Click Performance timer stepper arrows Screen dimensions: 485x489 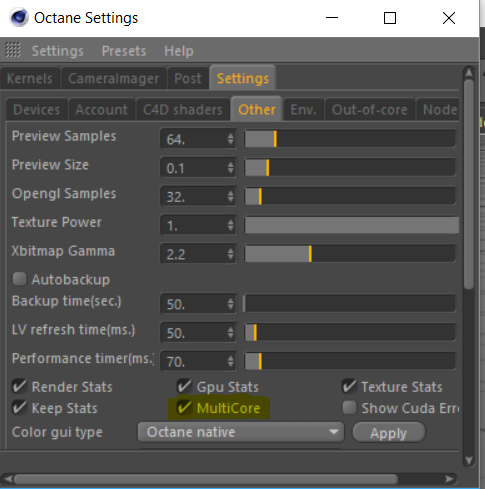231,361
